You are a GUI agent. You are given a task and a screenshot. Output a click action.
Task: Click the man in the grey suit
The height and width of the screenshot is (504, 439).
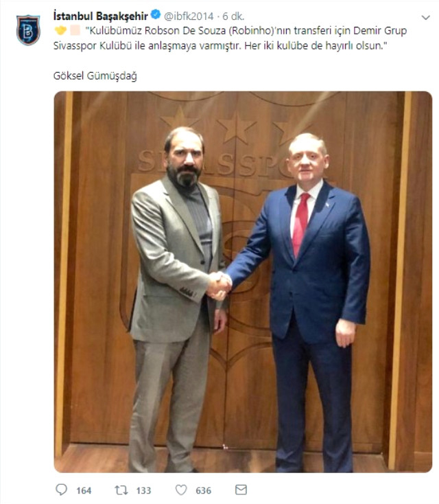178,299
